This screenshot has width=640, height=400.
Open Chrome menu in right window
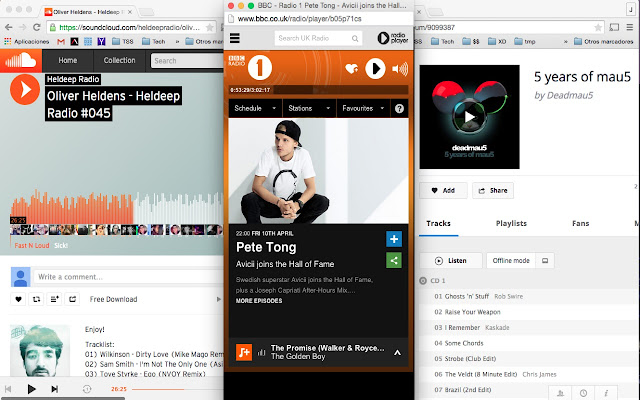(631, 27)
